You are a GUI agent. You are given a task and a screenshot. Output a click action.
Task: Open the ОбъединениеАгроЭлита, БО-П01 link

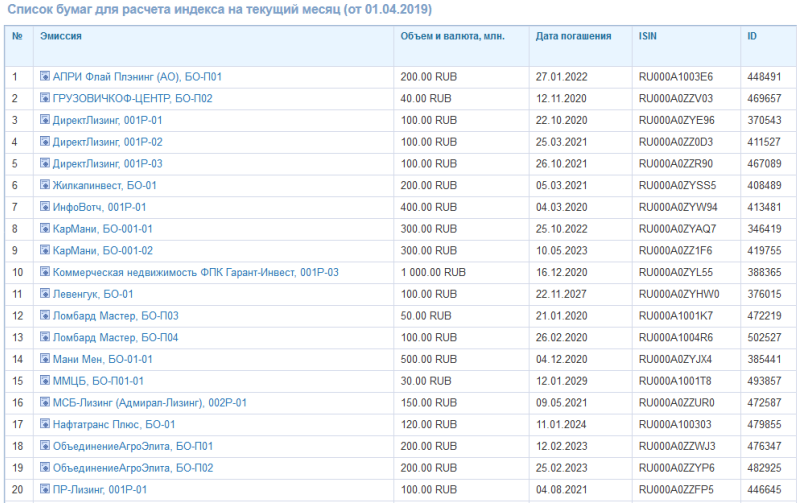[x=133, y=446]
